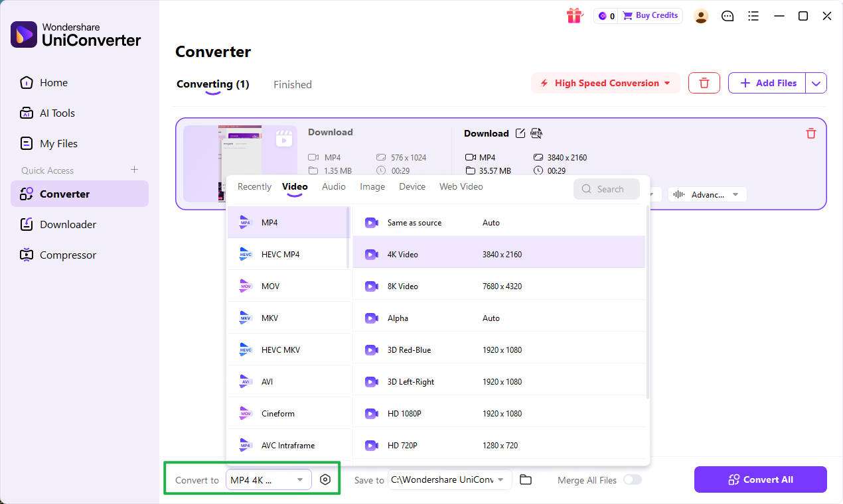Screen dimensions: 843x504
Task: Open the Convert to MP4 4K format dropdown
Action: (269, 479)
